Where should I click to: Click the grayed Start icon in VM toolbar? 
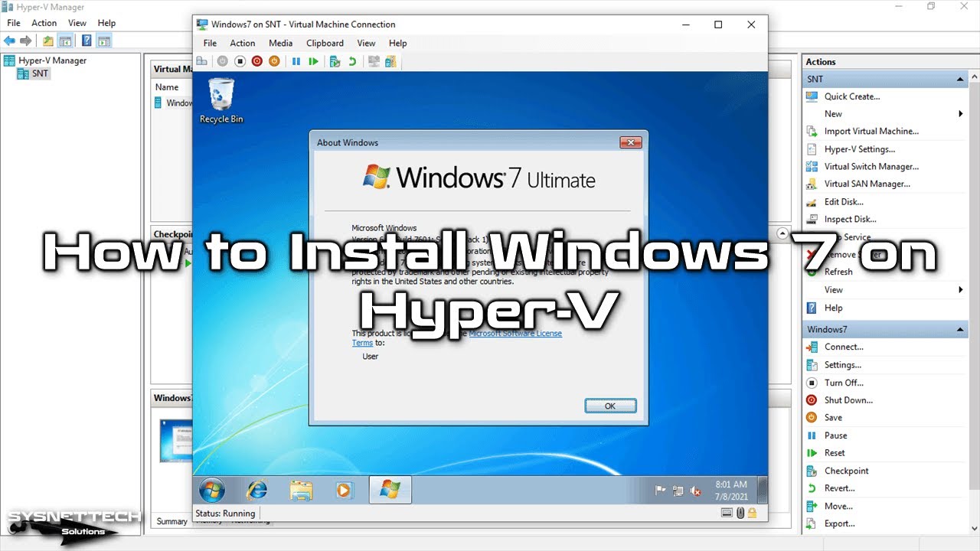[x=222, y=61]
